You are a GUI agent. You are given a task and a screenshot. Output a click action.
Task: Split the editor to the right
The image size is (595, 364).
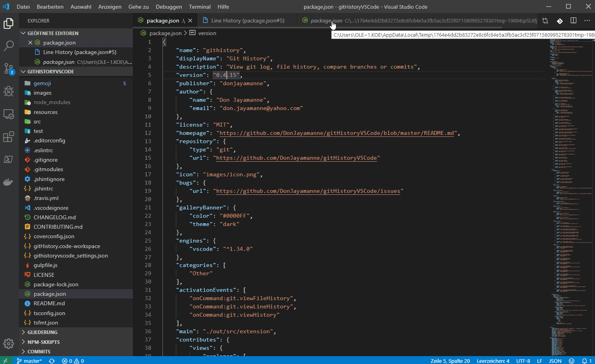[x=573, y=21]
